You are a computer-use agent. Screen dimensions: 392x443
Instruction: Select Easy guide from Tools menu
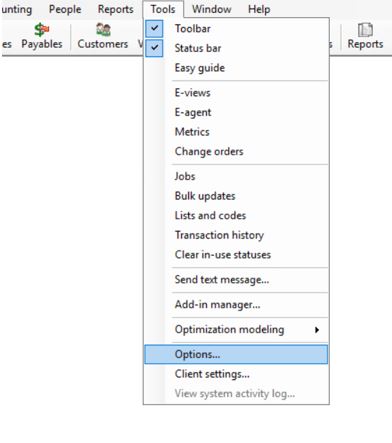[236, 68]
